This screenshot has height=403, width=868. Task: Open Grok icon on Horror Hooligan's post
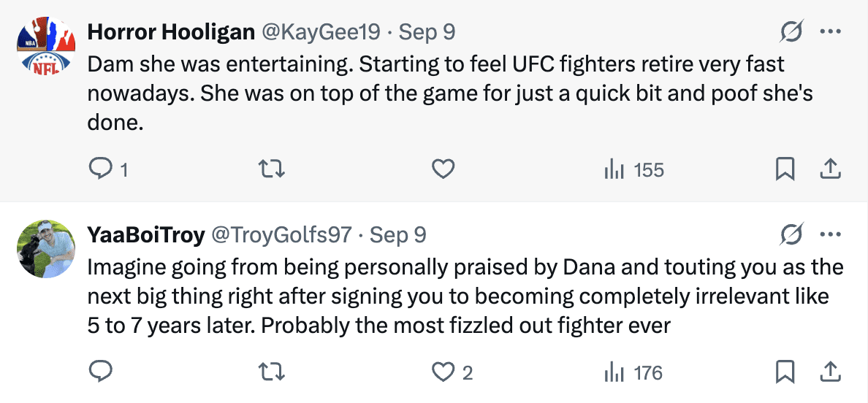(792, 32)
